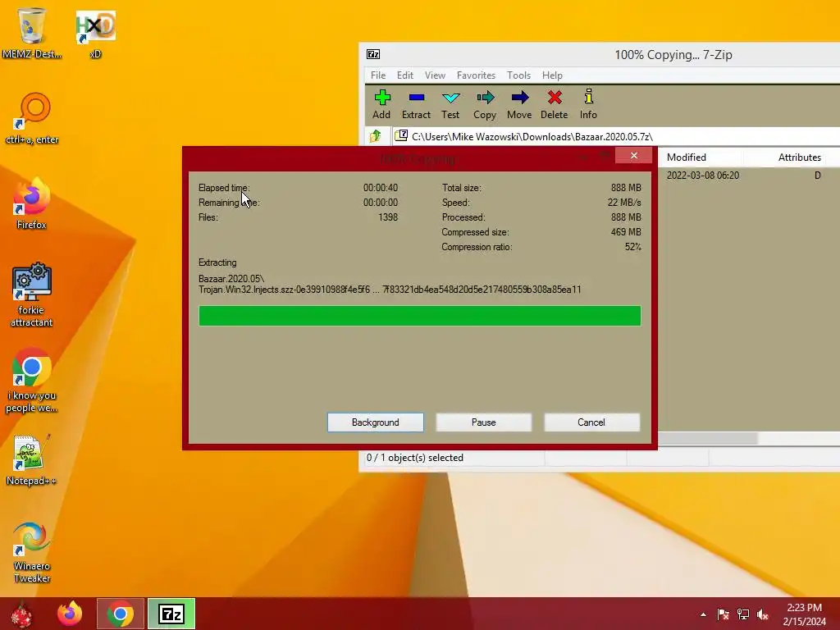Image resolution: width=840 pixels, height=630 pixels.
Task: Click the Info toolbar icon in 7-Zip
Action: tap(588, 104)
